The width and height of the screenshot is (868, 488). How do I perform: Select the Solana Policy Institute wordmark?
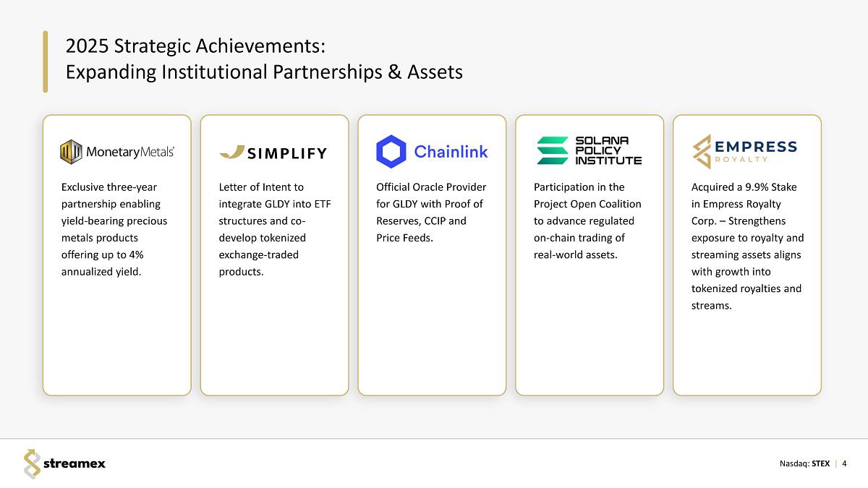coord(608,150)
